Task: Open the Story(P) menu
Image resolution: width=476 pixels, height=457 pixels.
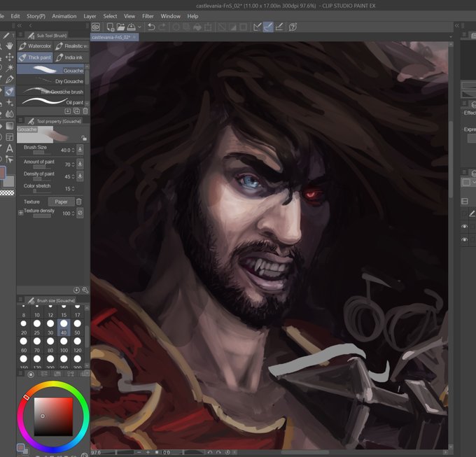Action: click(x=36, y=16)
